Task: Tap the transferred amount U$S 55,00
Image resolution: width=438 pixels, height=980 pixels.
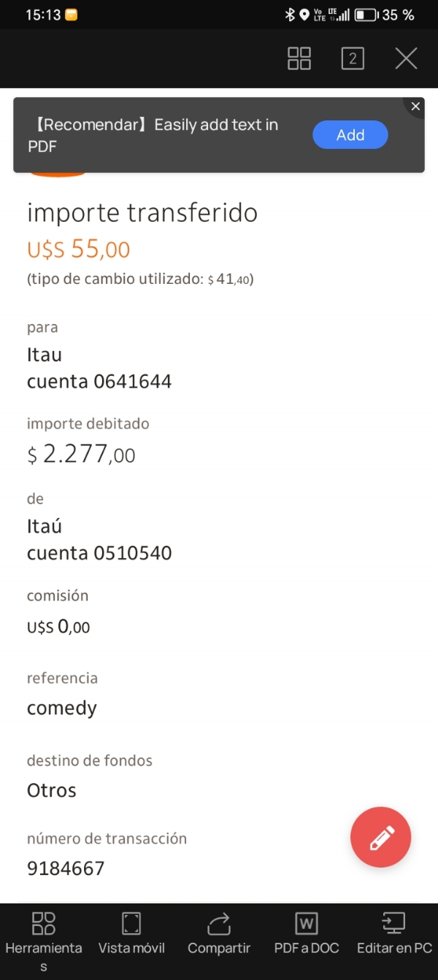Action: point(79,250)
